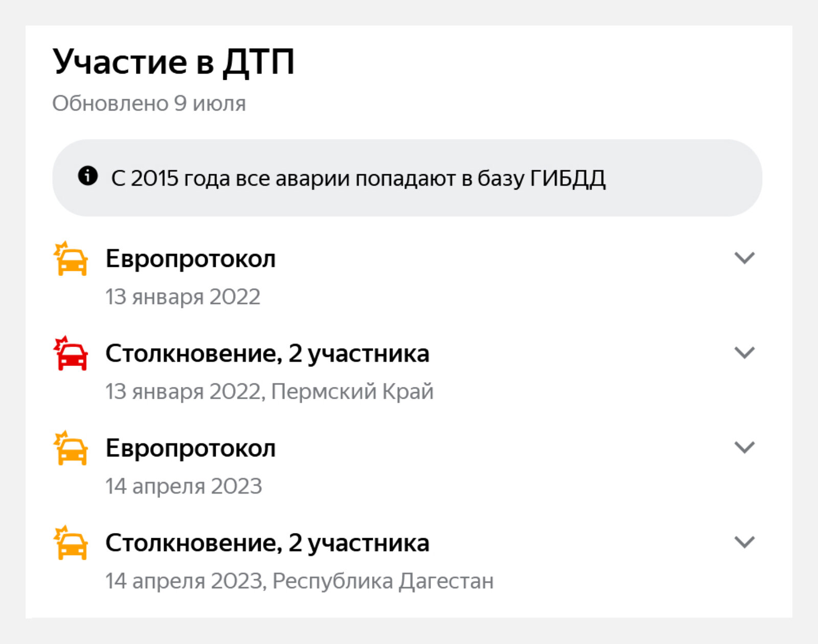Click the date 13 января 2022 under first Европротокол
The image size is (818, 644).
[183, 297]
